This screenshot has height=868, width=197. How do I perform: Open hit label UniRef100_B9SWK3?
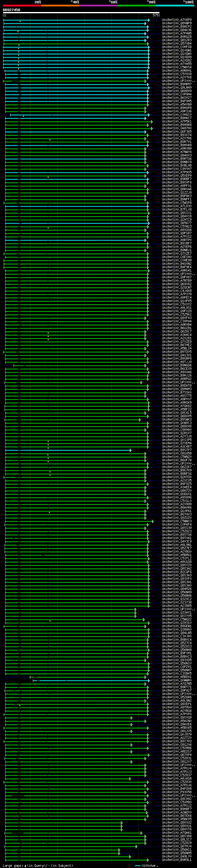coord(177,419)
